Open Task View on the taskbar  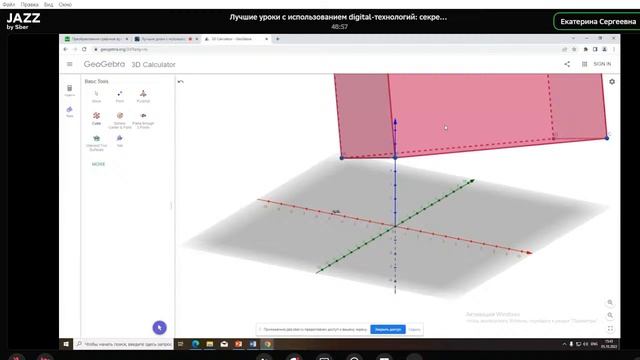tap(180, 344)
